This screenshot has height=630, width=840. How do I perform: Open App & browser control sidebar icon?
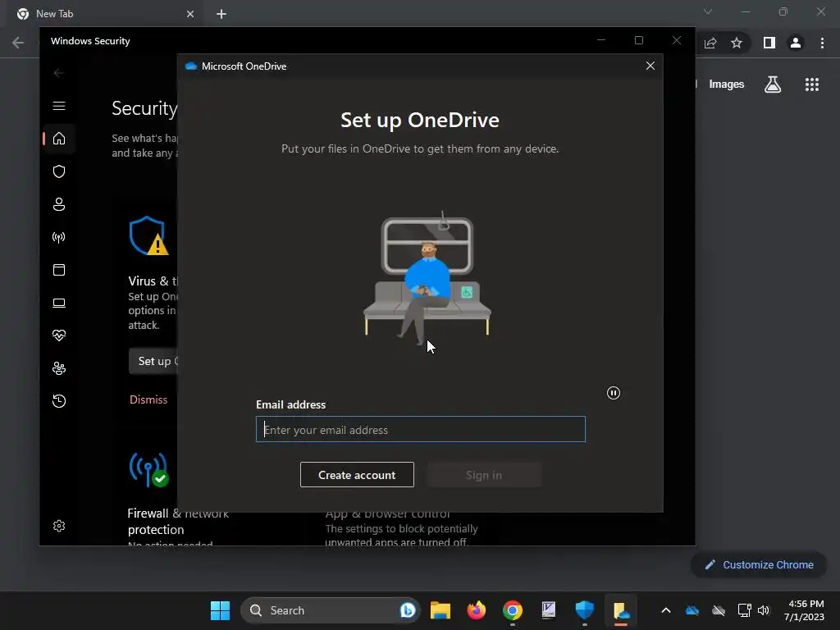click(x=59, y=270)
